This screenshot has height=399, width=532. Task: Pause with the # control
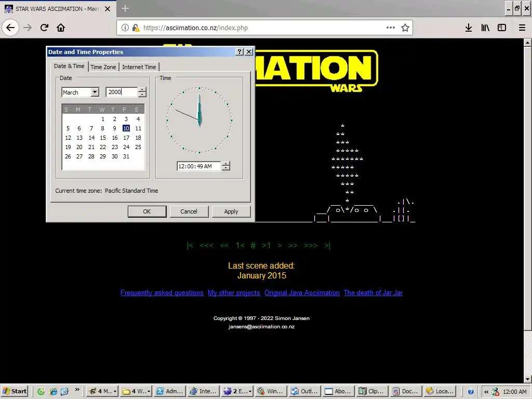253,245
